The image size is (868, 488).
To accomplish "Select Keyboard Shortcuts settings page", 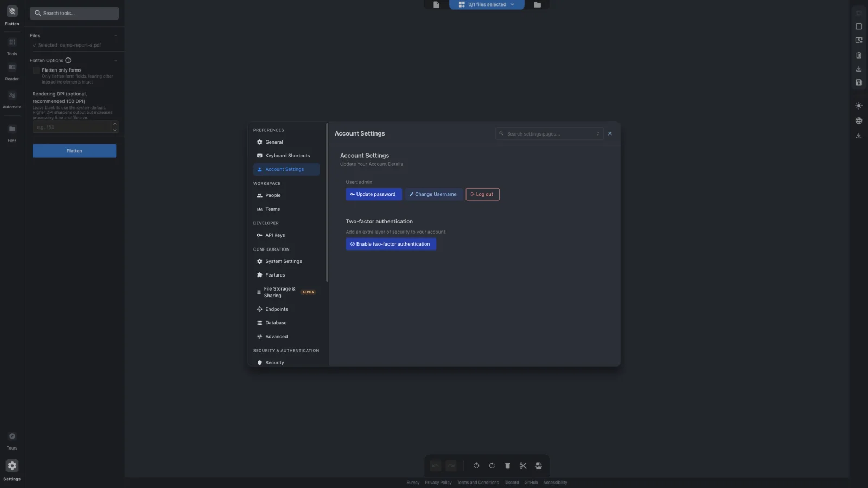I will tap(286, 156).
